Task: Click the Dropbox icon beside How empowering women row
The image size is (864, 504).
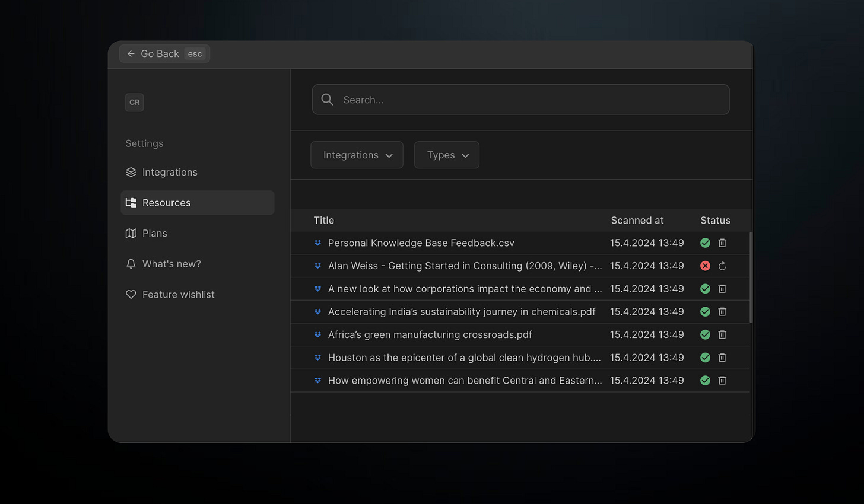Action: 317,380
